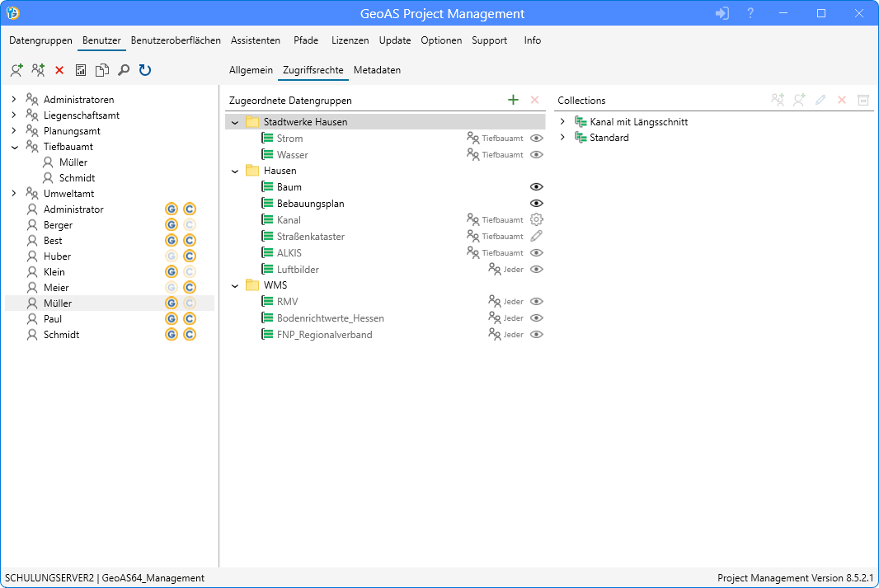The width and height of the screenshot is (879, 588).
Task: Toggle the GeoAS license icon for Huber
Action: coord(172,256)
